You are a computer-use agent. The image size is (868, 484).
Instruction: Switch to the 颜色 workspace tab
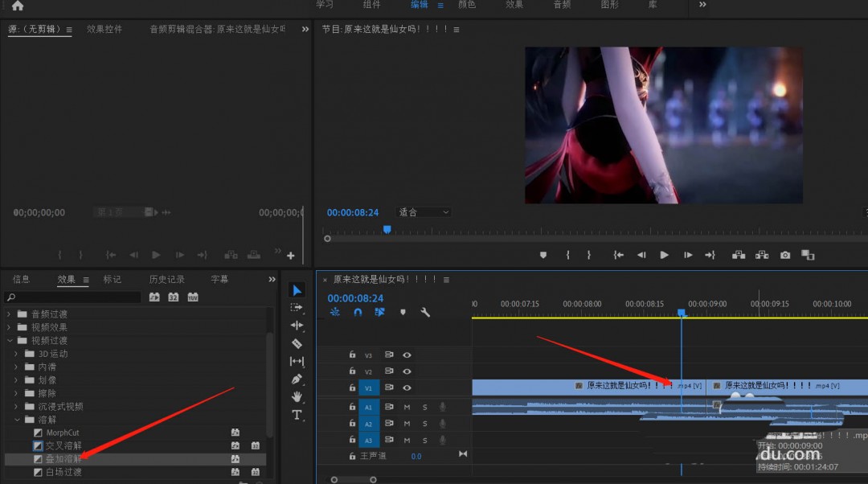[x=467, y=6]
